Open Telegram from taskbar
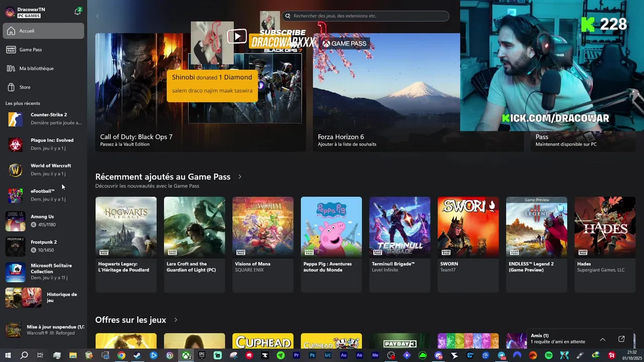 502,355
